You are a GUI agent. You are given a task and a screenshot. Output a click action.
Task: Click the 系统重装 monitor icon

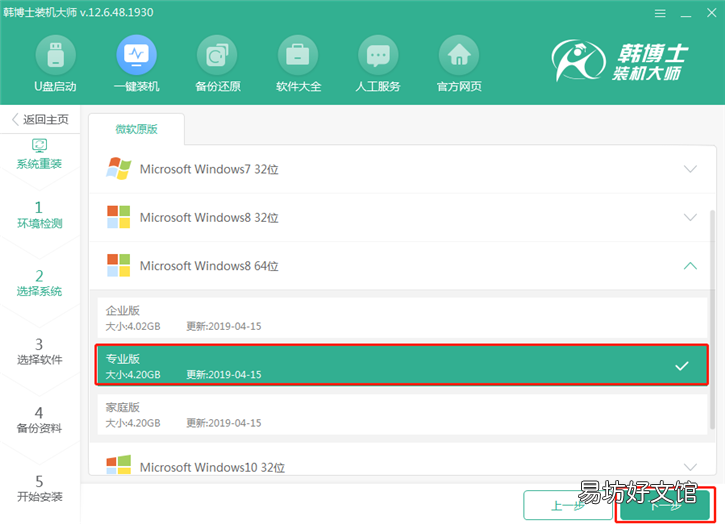point(39,145)
